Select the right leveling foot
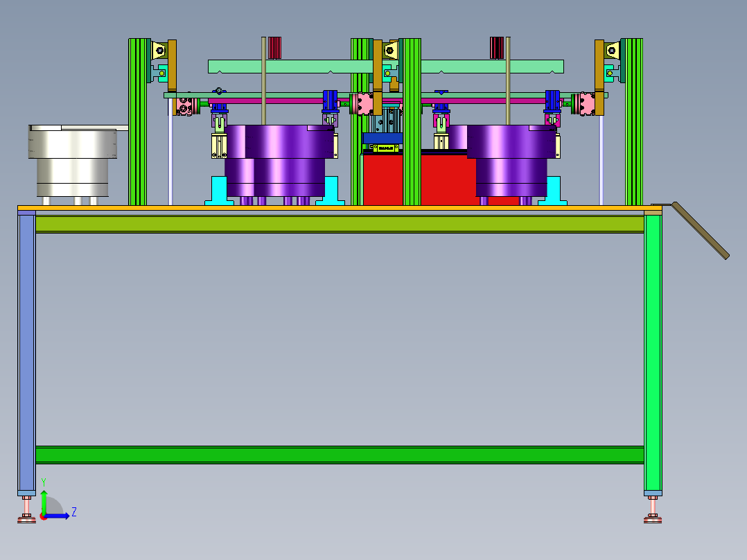The width and height of the screenshot is (747, 560). coord(653,510)
